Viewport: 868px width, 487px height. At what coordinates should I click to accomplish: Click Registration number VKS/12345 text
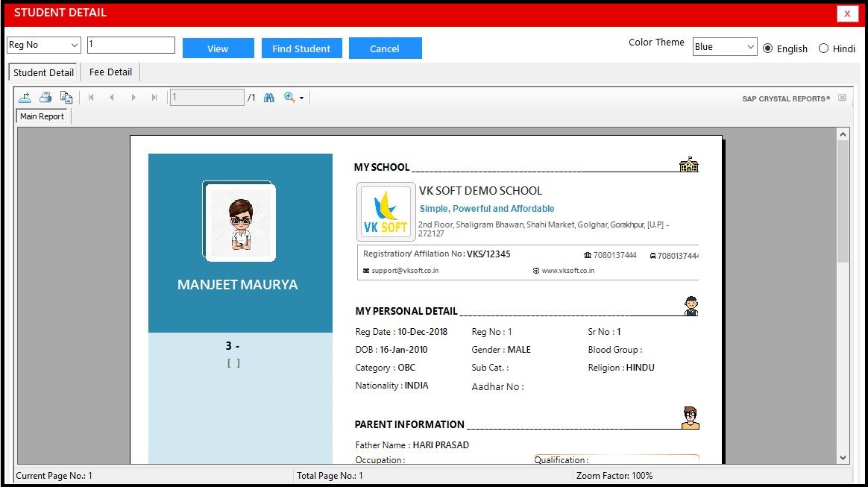(437, 254)
